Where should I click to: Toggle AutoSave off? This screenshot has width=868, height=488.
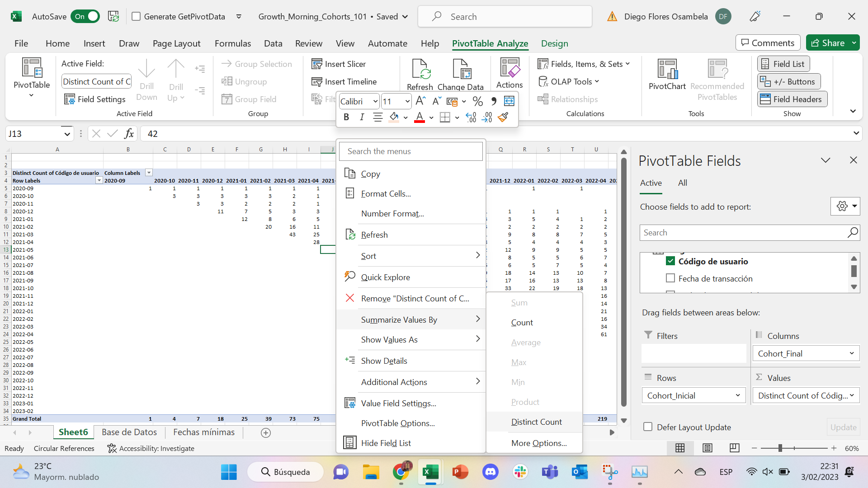tap(85, 16)
